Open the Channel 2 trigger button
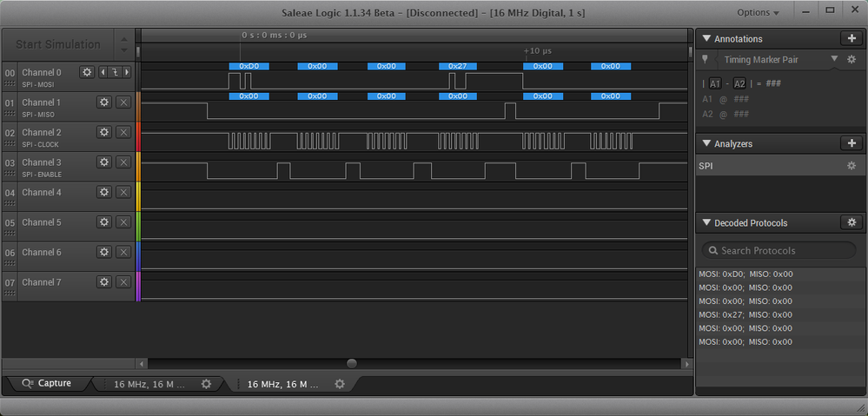The image size is (868, 416). [124, 132]
